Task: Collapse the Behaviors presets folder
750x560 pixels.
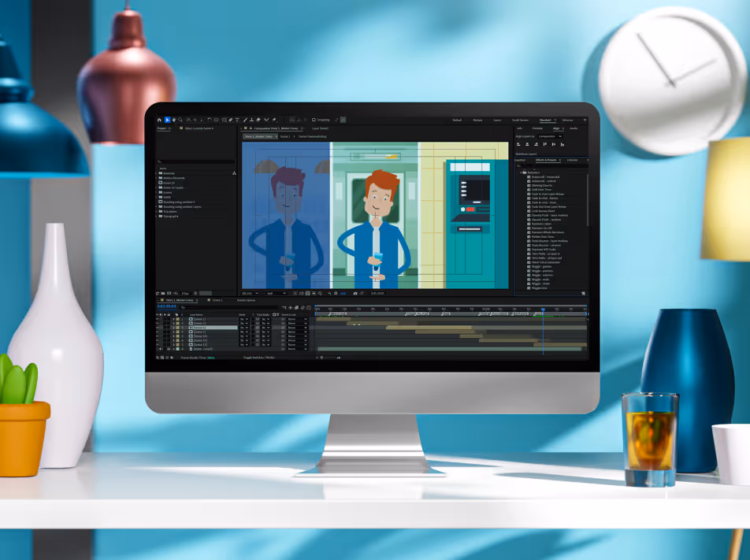Action: (521, 172)
